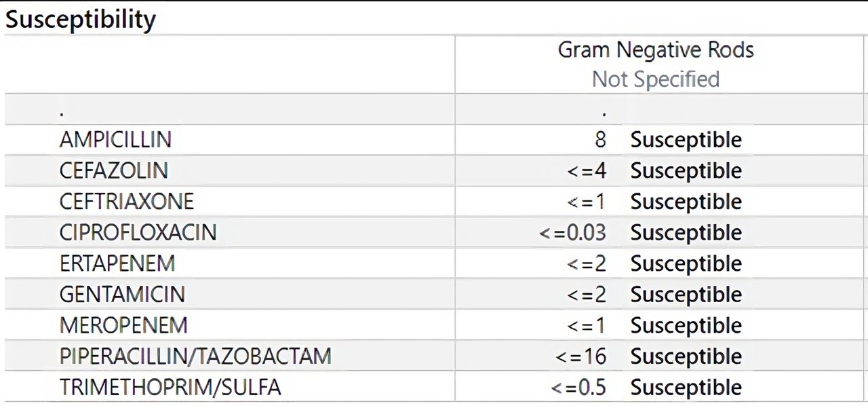Select the Gram Negative Rods column header
This screenshot has height=406, width=868.
pyautogui.click(x=656, y=50)
